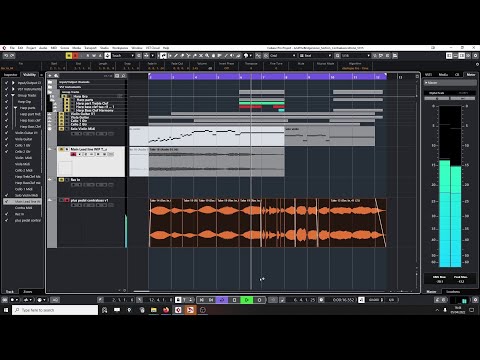Uncheck visibility for Violin-Guitar track

click(x=6, y=133)
